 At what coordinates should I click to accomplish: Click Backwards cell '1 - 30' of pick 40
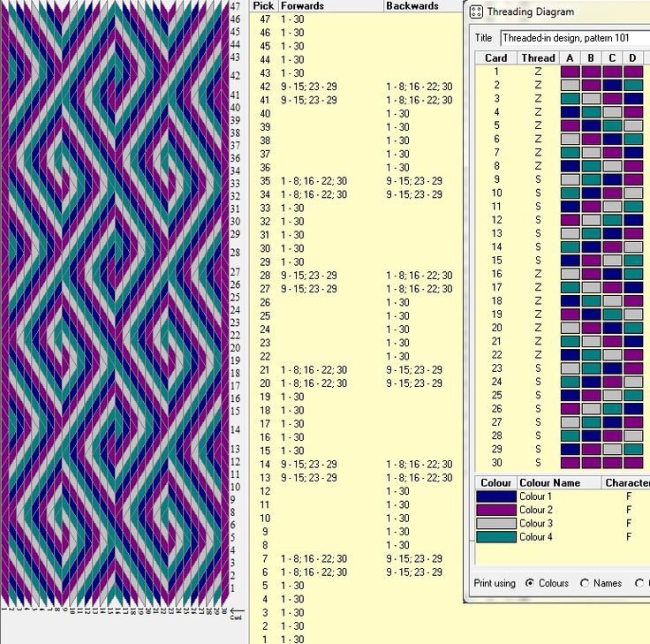397,114
